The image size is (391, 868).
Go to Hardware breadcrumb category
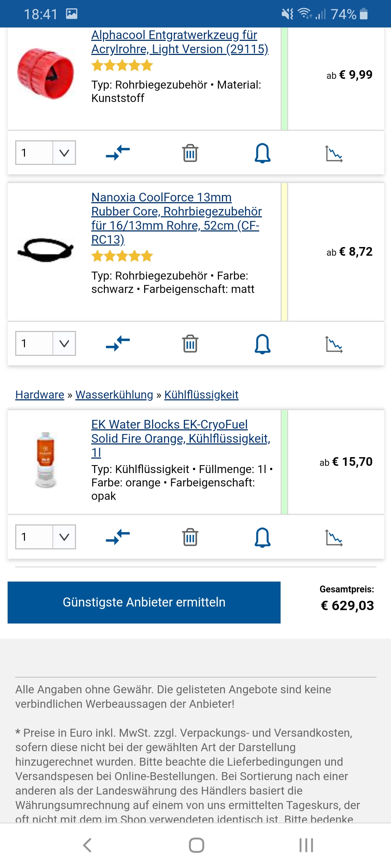click(39, 395)
